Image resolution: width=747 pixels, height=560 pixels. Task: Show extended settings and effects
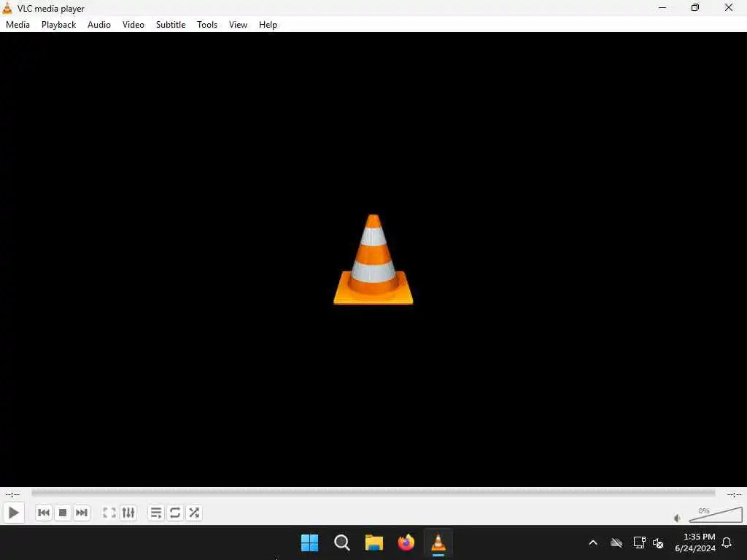(x=128, y=513)
